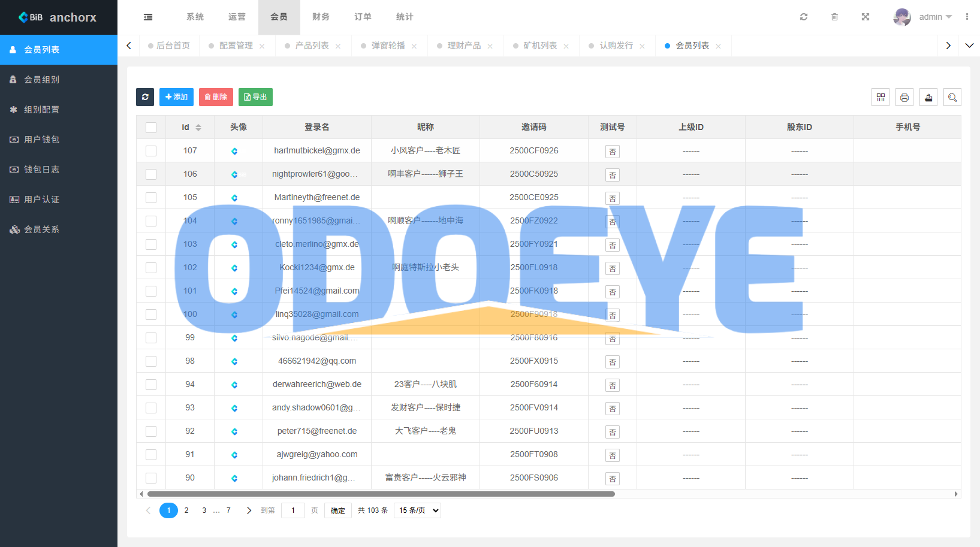Tick the checkbox for row id 98
Image resolution: width=980 pixels, height=547 pixels.
click(x=151, y=361)
